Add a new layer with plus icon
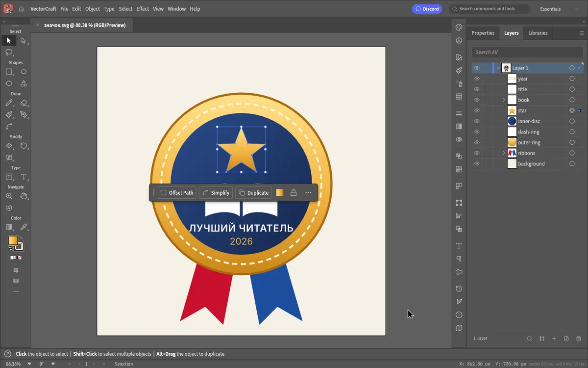This screenshot has width=588, height=368. tap(554, 339)
